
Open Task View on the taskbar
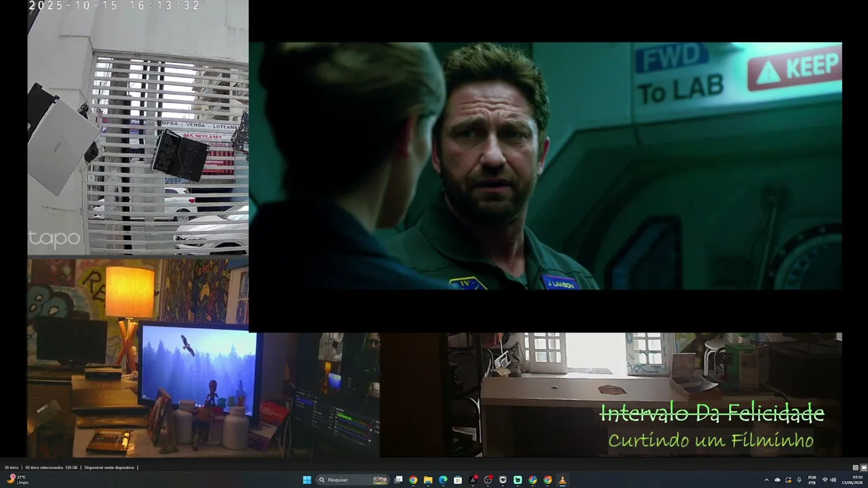coord(398,480)
